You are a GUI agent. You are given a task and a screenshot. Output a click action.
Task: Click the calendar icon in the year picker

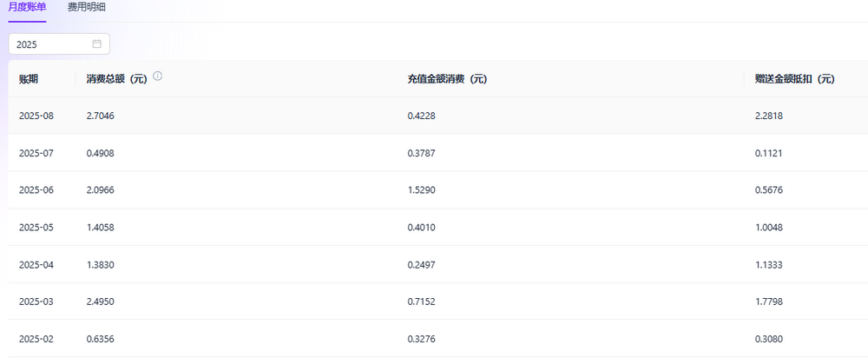[97, 44]
